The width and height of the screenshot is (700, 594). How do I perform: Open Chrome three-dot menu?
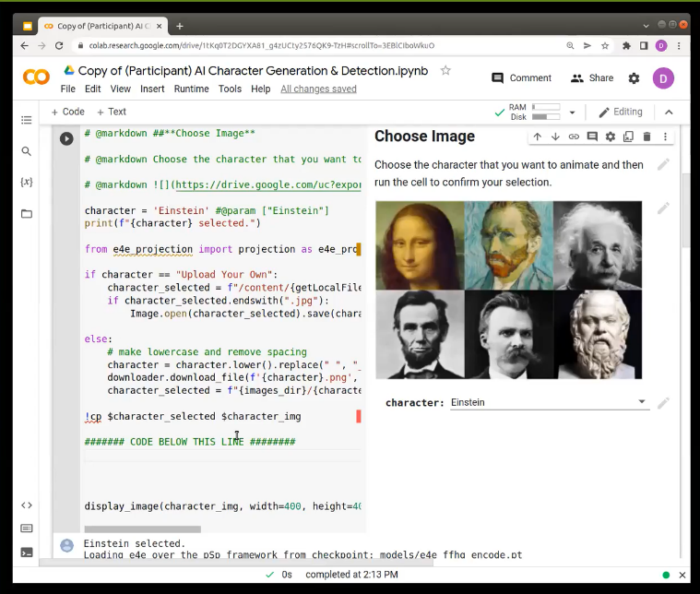coord(679,45)
